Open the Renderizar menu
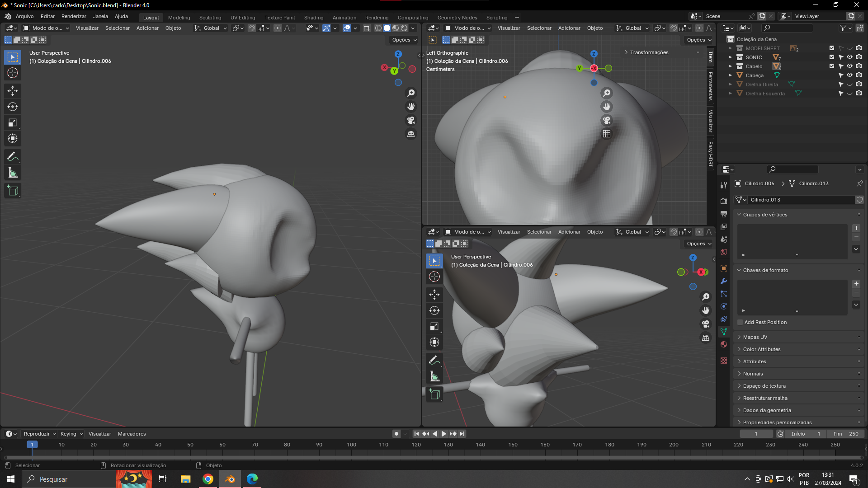The height and width of the screenshot is (488, 868). [x=74, y=16]
